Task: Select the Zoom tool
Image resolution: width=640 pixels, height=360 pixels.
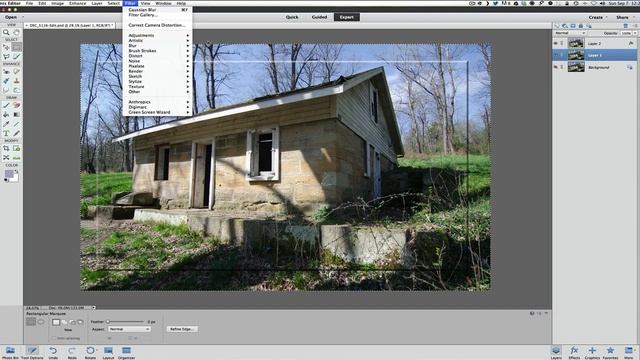Action: point(6,32)
